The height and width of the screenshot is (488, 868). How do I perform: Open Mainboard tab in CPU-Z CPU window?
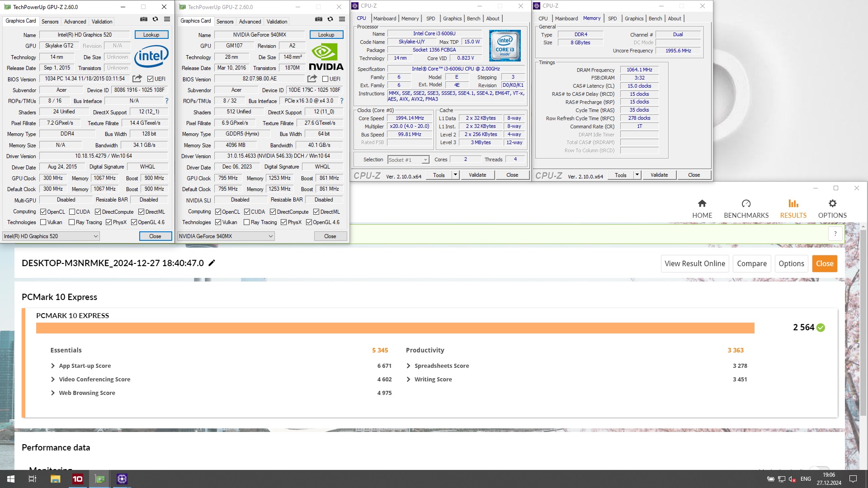tap(385, 19)
